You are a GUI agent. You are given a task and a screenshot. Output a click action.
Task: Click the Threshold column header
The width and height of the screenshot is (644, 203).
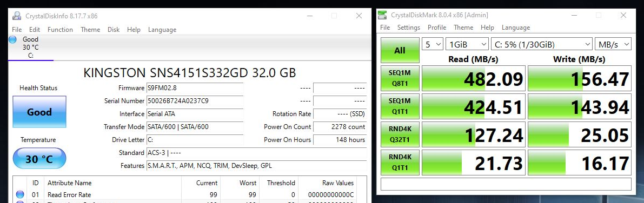click(280, 183)
